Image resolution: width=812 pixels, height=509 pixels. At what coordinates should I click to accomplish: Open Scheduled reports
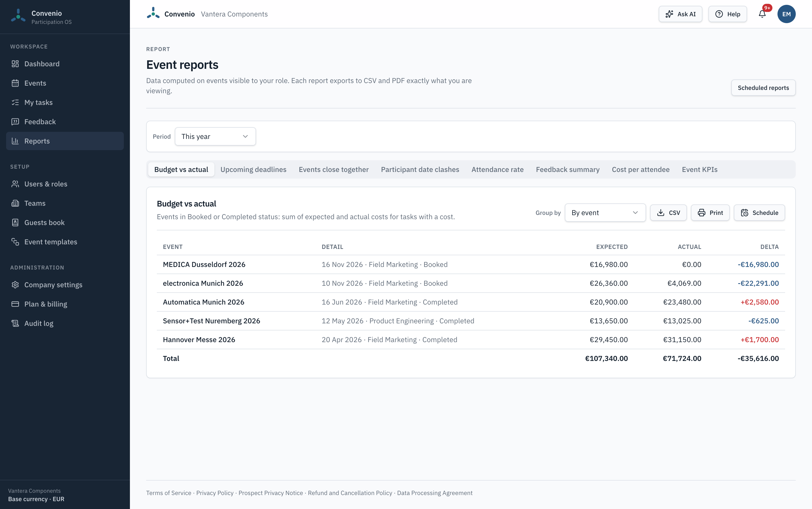763,88
